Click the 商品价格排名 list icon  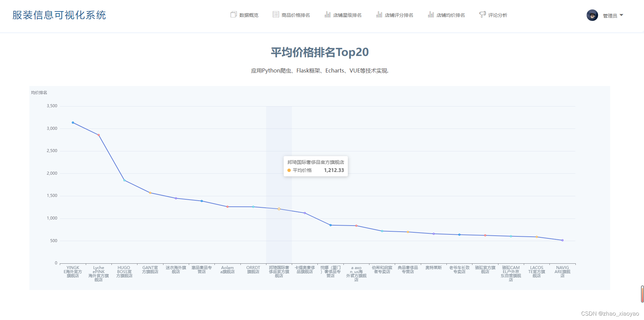(276, 14)
